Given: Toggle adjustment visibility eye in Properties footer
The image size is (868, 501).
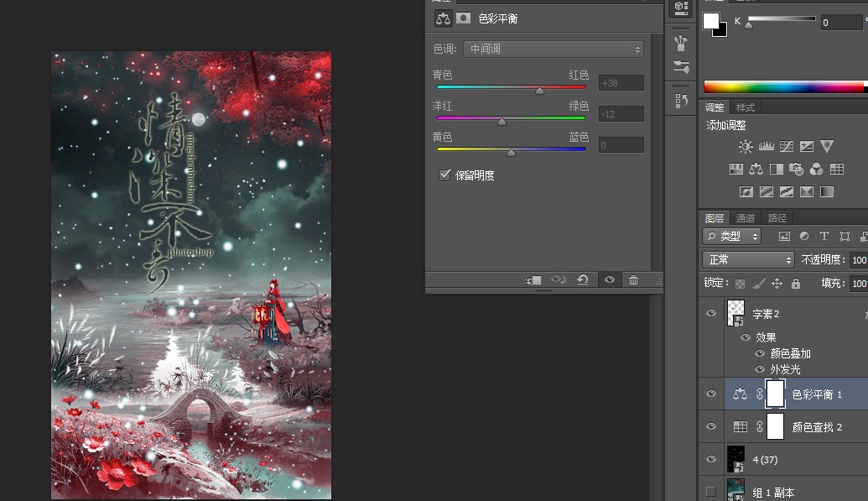Looking at the screenshot, I should pos(610,280).
